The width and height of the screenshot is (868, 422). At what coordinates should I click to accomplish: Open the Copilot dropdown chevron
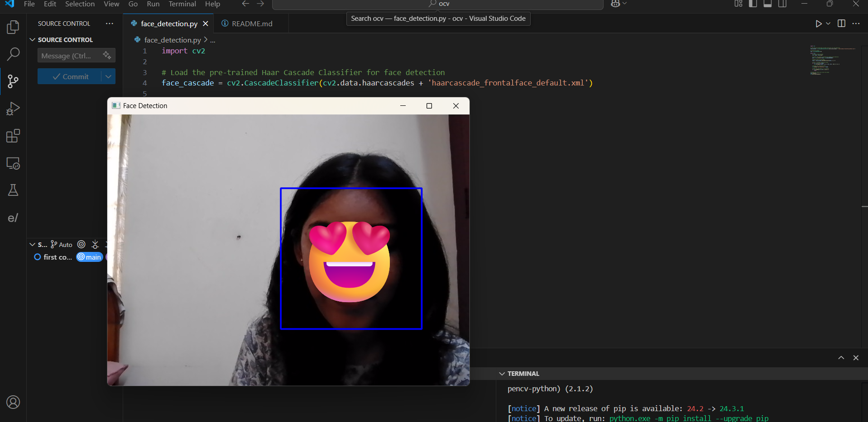[625, 4]
